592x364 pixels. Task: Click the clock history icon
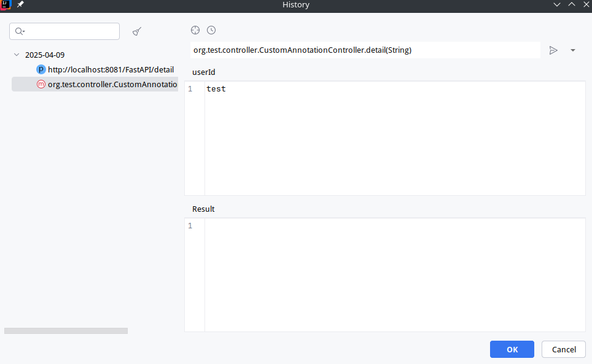click(x=211, y=30)
